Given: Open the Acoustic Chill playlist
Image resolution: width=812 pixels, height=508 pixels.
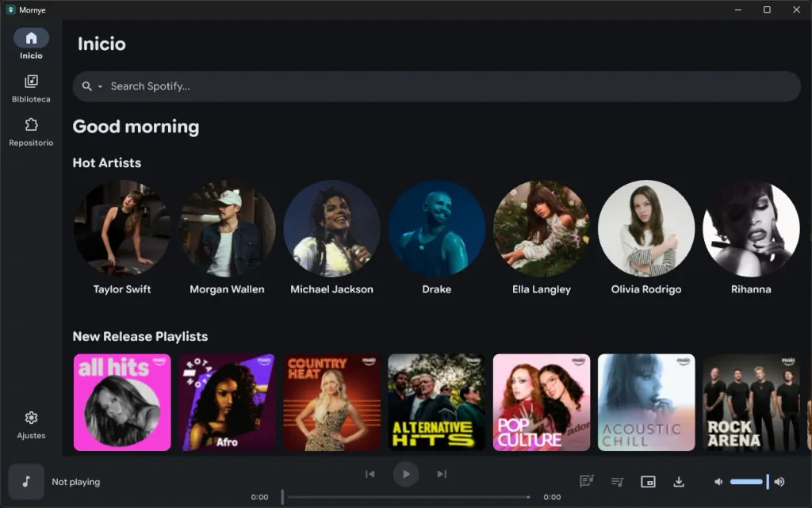Looking at the screenshot, I should (646, 402).
